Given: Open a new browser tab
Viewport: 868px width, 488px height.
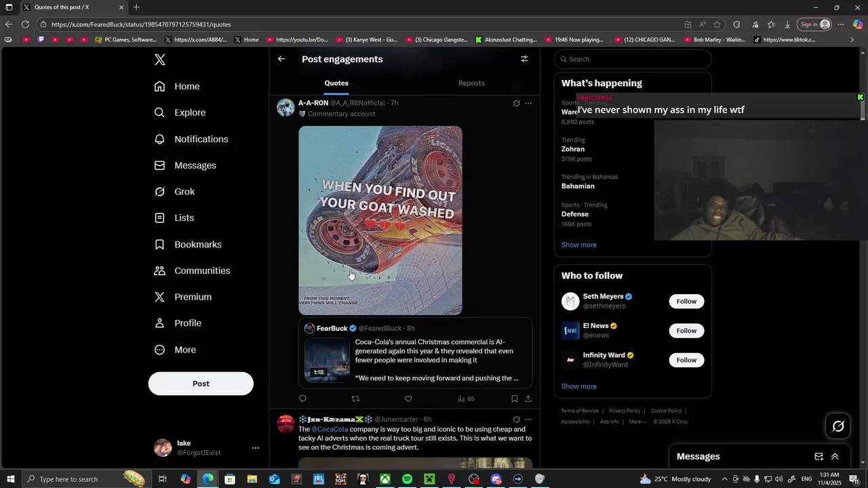Looking at the screenshot, I should point(136,7).
